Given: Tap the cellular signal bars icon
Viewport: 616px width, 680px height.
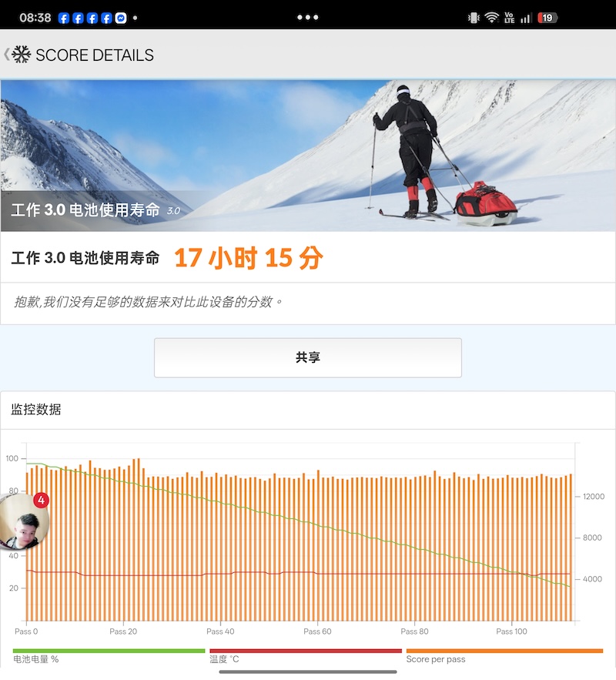Looking at the screenshot, I should pyautogui.click(x=526, y=18).
